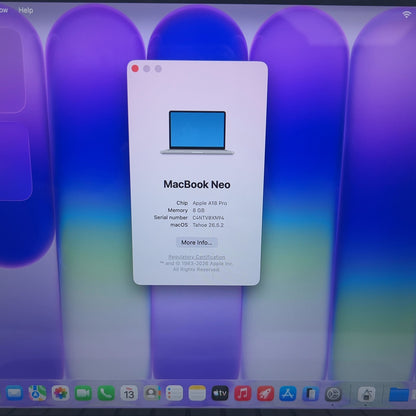Open System Settings from the dock

click(x=333, y=394)
